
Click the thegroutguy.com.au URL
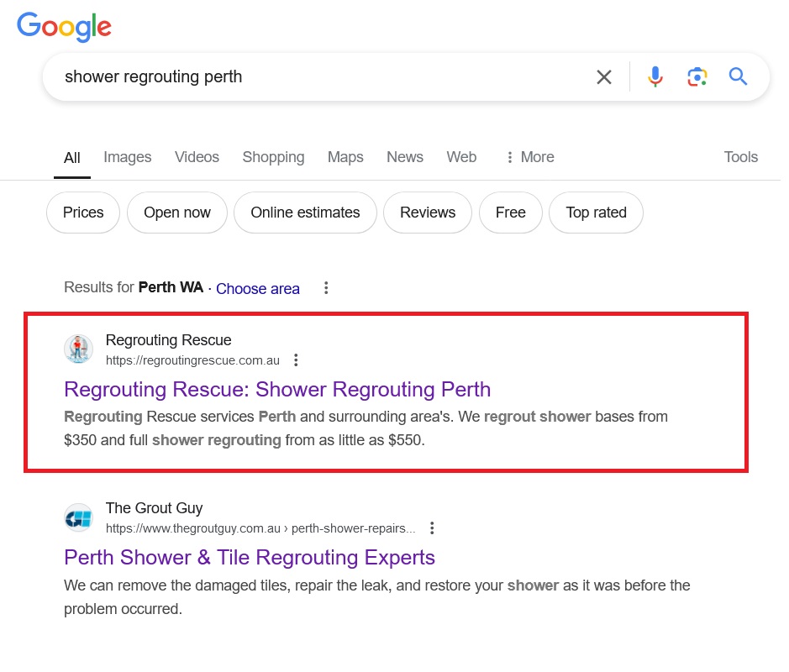pos(260,528)
